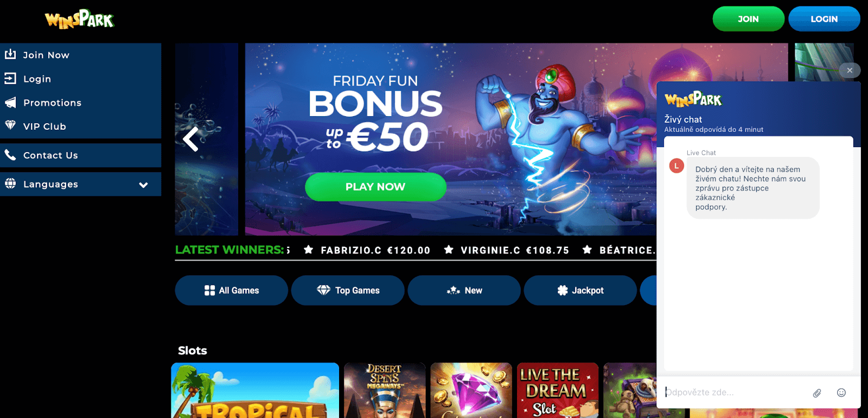The image size is (868, 418).
Task: Open the emoji picker in chat
Action: coord(841,392)
